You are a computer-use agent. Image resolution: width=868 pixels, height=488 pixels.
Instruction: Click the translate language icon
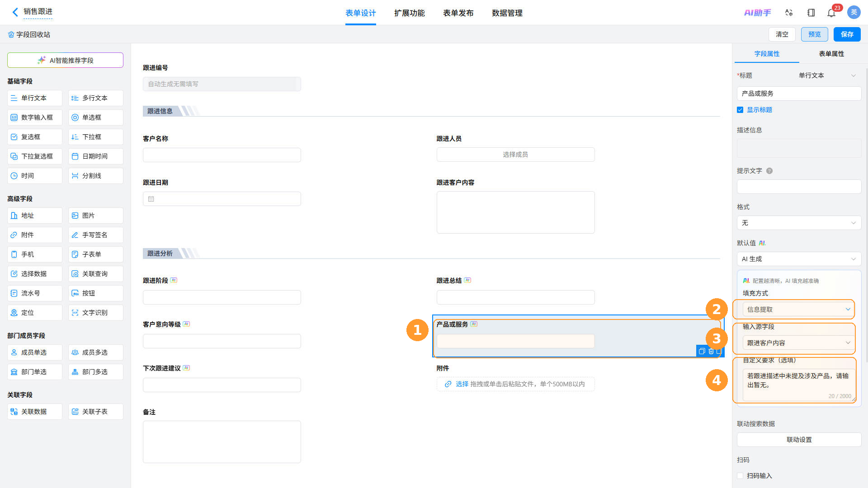[x=789, y=13]
